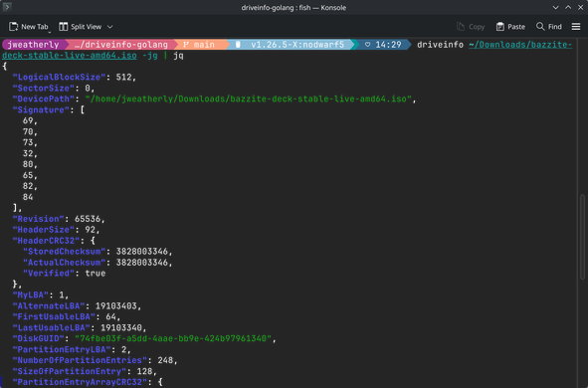Click the jq command text

tap(178, 56)
